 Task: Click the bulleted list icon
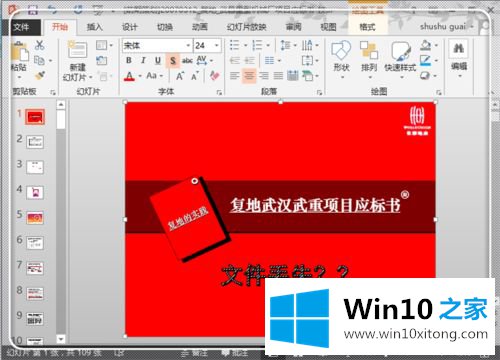click(235, 45)
